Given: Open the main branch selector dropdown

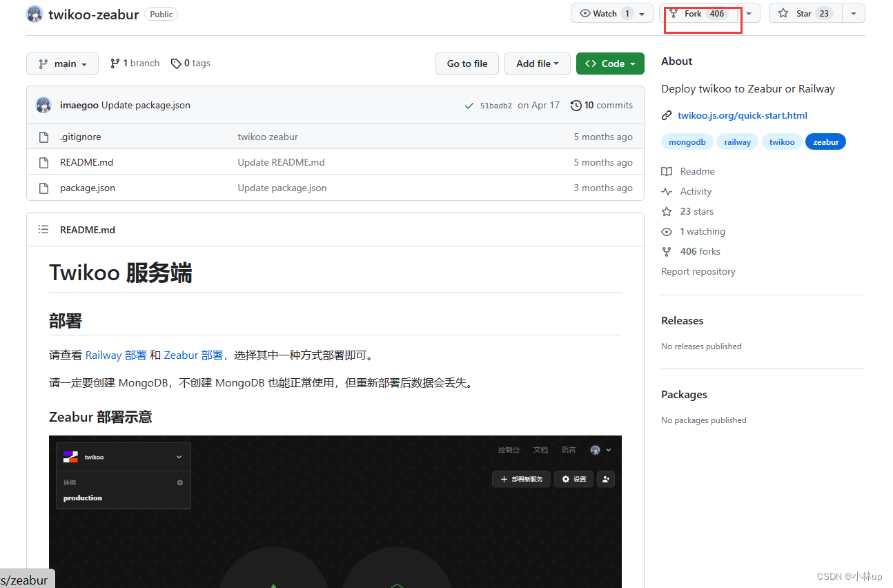Looking at the screenshot, I should 62,63.
